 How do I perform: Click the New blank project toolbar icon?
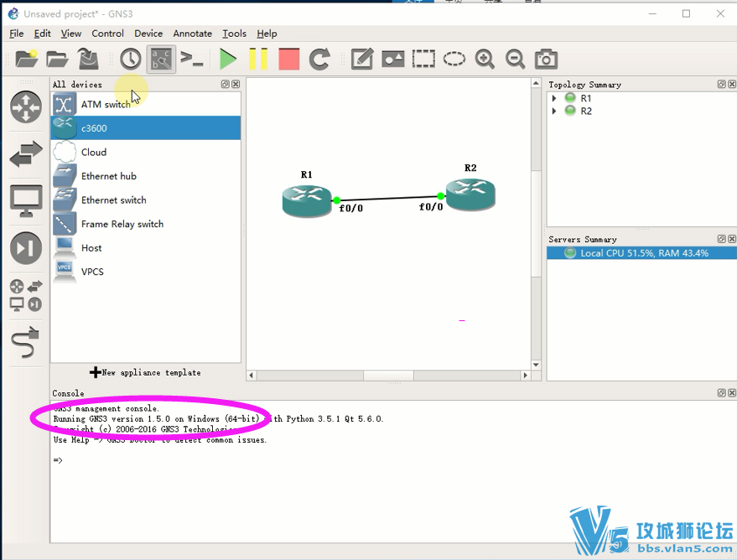(x=26, y=60)
